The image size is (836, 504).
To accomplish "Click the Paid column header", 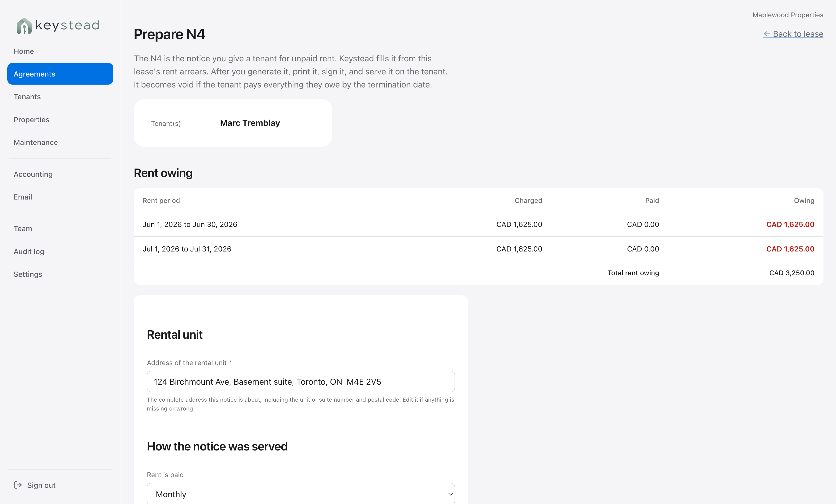I will (652, 201).
